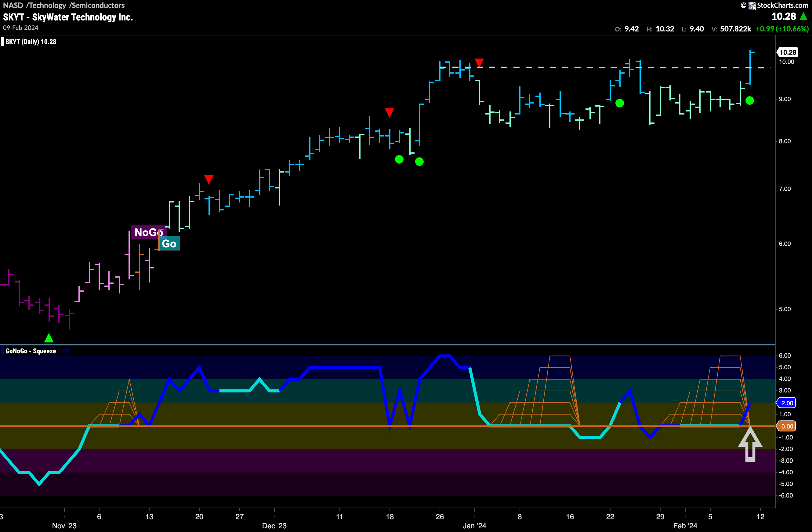Click the high value H: 10.32
The image size is (812, 532).
(660, 29)
